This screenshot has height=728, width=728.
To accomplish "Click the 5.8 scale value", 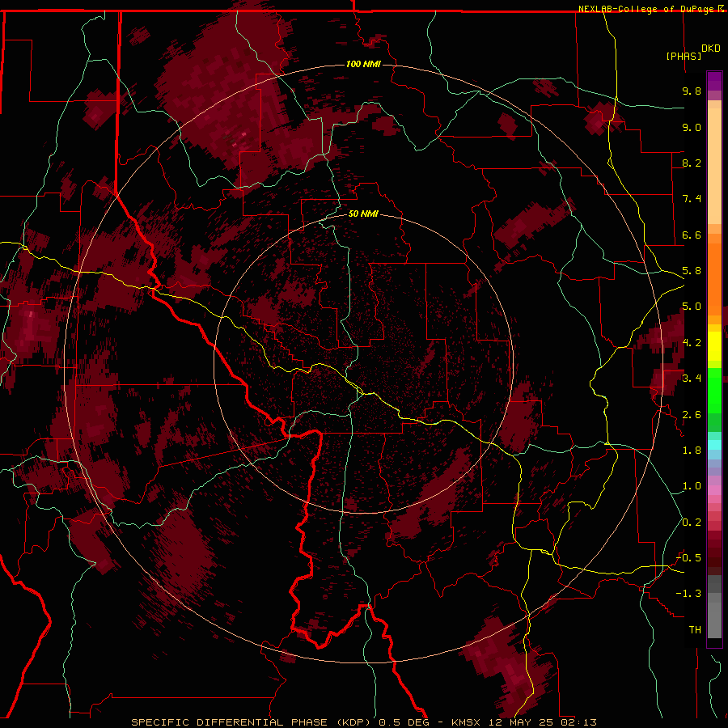I will (x=692, y=271).
